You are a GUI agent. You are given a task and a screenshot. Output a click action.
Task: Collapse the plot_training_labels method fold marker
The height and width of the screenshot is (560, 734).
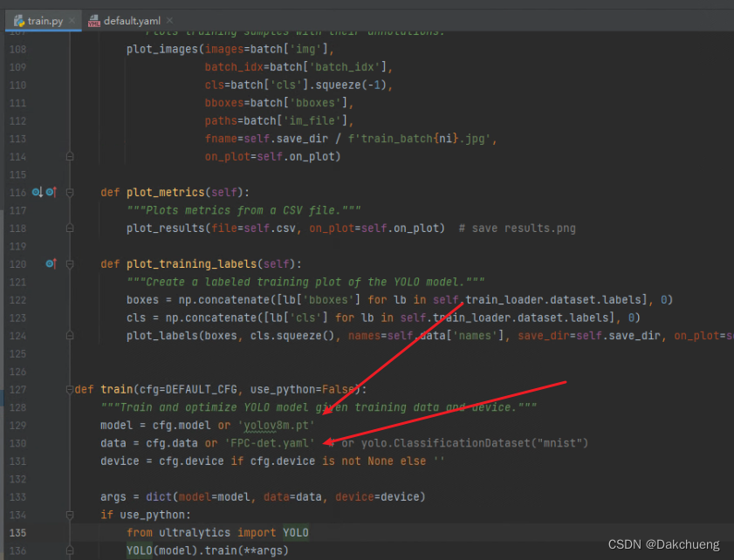(70, 263)
